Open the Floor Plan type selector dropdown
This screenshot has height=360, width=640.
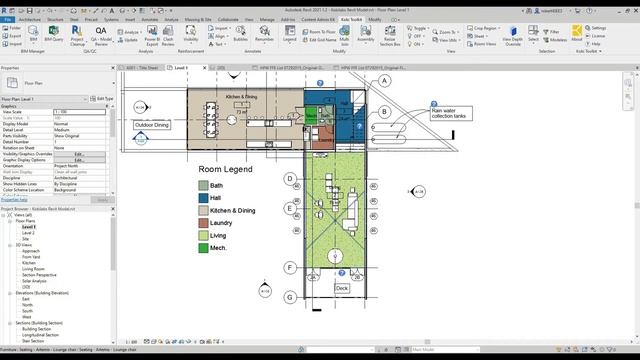click(113, 83)
